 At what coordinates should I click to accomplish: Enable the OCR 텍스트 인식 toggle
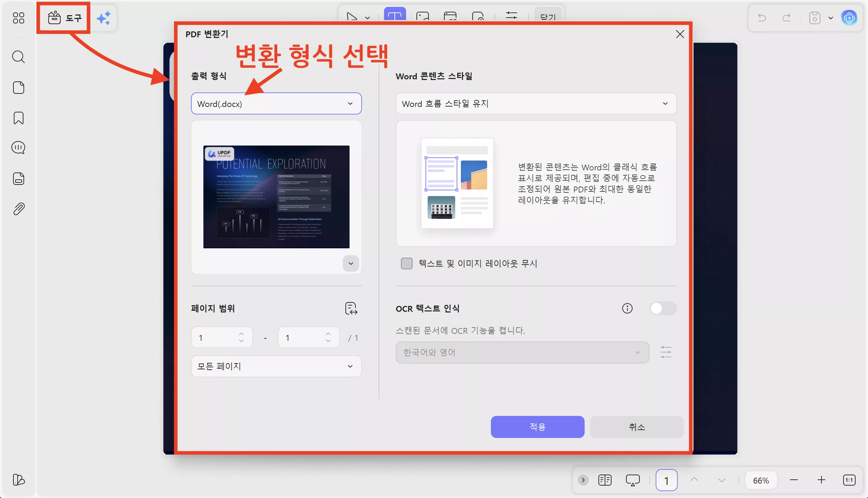tap(663, 308)
